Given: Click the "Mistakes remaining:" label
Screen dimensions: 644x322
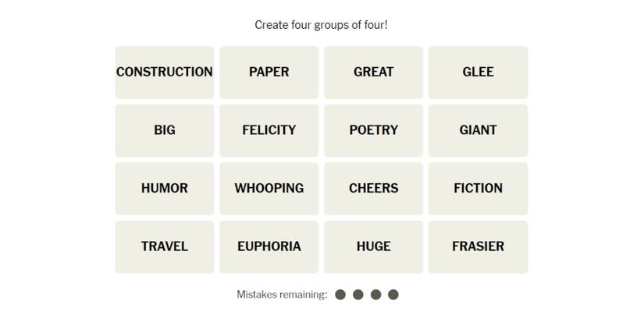Looking at the screenshot, I should (282, 295).
